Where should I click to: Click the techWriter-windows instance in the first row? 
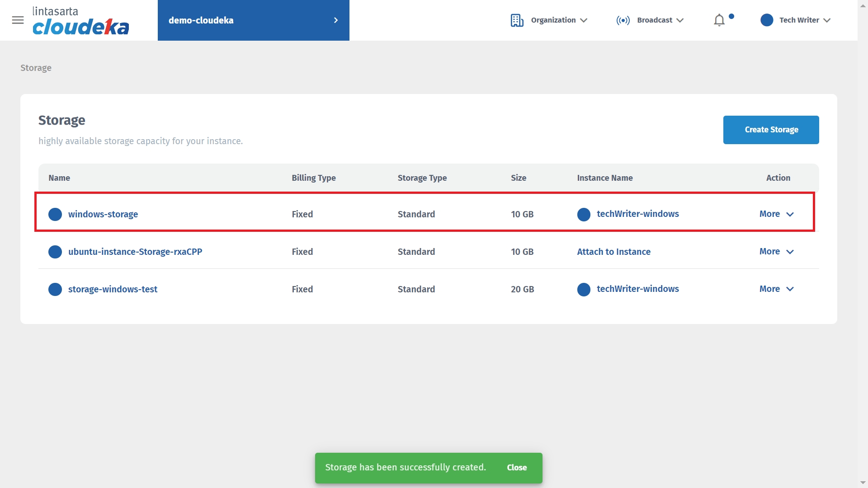pyautogui.click(x=637, y=214)
